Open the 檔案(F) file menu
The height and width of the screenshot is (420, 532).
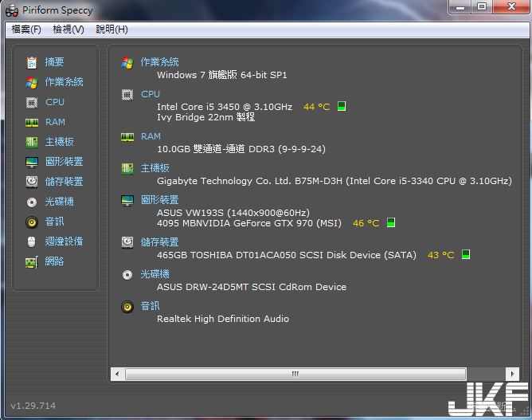click(x=26, y=29)
